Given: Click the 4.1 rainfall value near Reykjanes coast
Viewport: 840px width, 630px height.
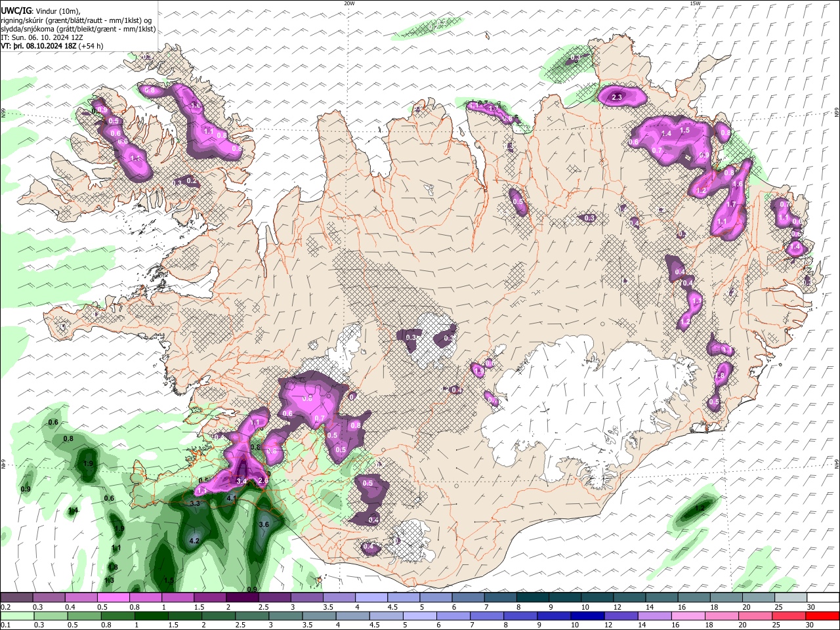Looking at the screenshot, I should pos(231,499).
